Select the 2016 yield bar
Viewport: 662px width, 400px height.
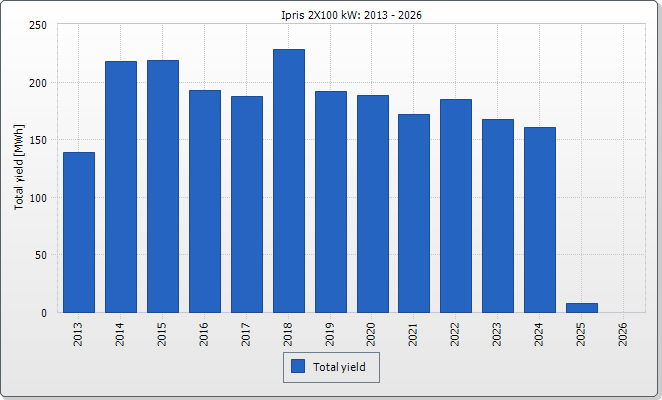pos(205,201)
